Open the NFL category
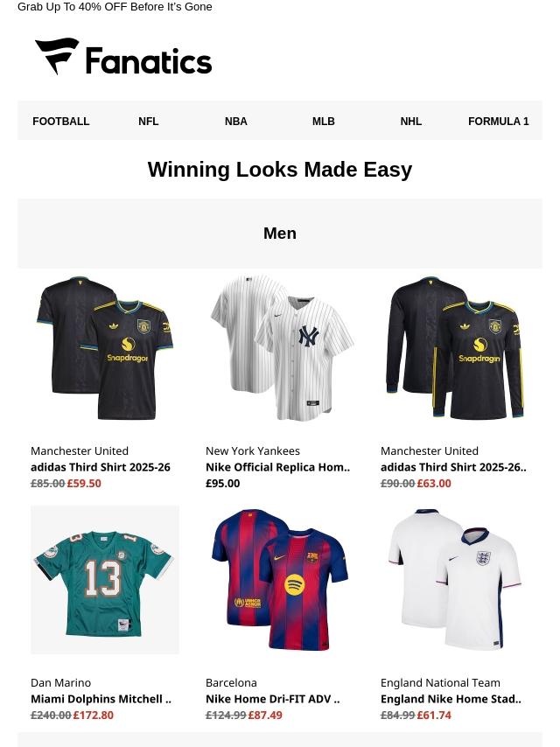The height and width of the screenshot is (747, 560). click(148, 121)
